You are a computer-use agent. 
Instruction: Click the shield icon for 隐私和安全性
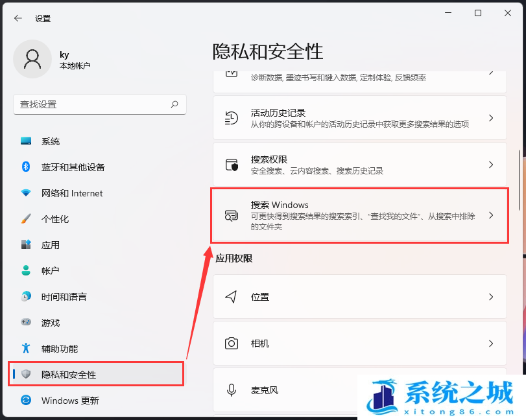click(26, 374)
